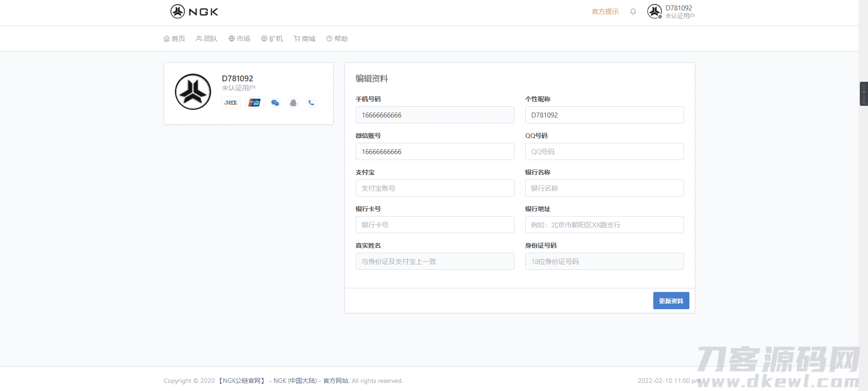
Task: Click the Alipay icon on profile card
Action: (x=231, y=103)
